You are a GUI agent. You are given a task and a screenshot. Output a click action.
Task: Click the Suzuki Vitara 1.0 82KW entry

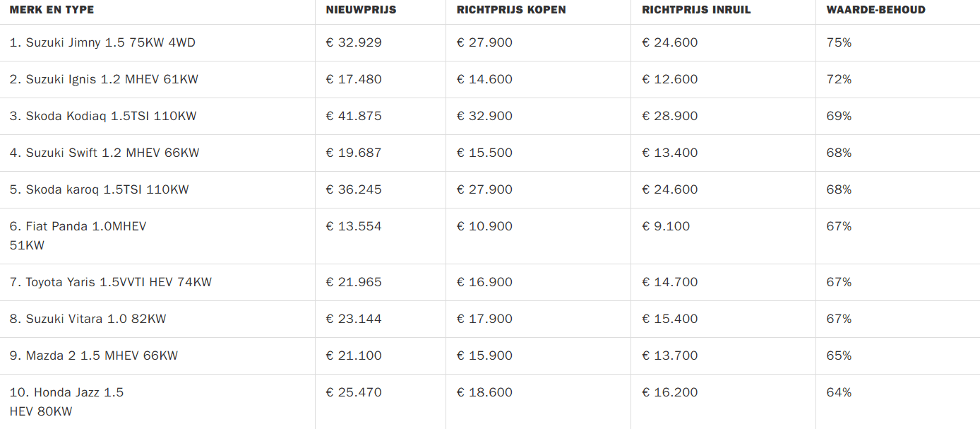[88, 319]
